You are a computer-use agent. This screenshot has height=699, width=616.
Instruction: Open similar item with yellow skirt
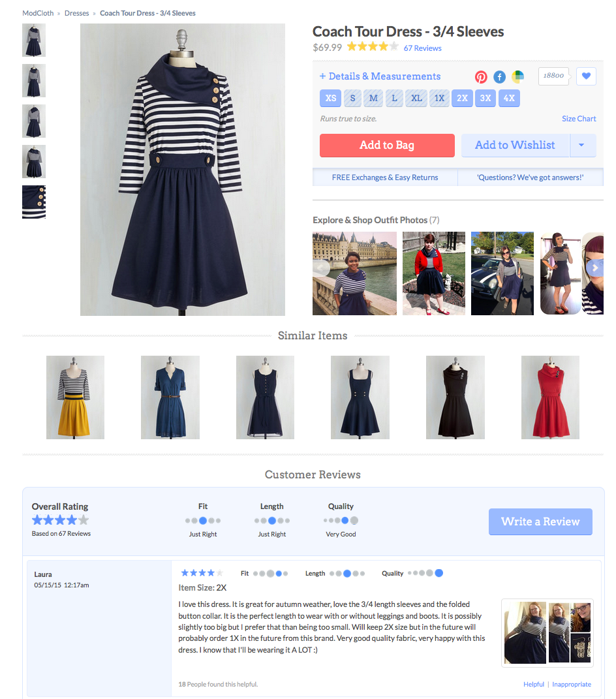75,397
